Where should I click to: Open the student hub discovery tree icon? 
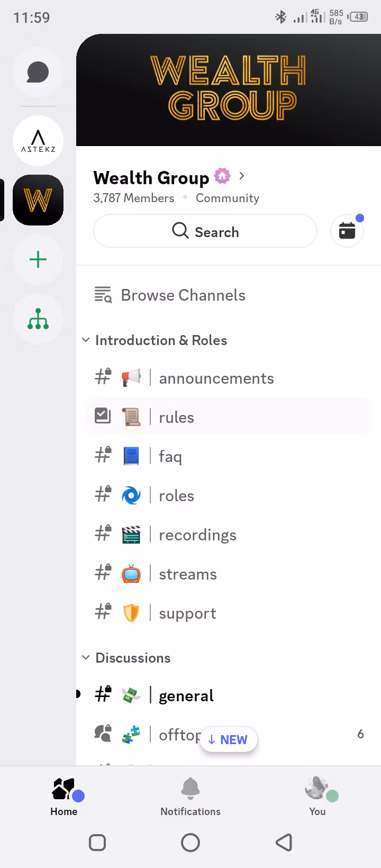[38, 319]
